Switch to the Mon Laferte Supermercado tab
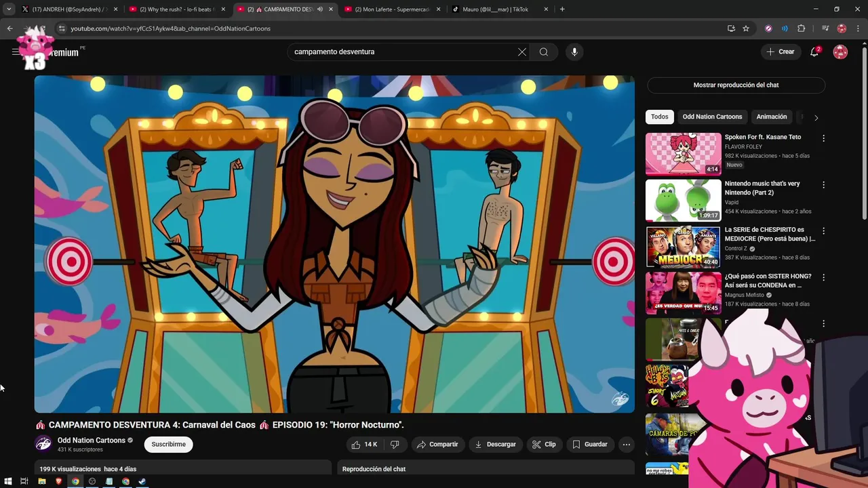Viewport: 868px width, 488px height. pos(392,9)
